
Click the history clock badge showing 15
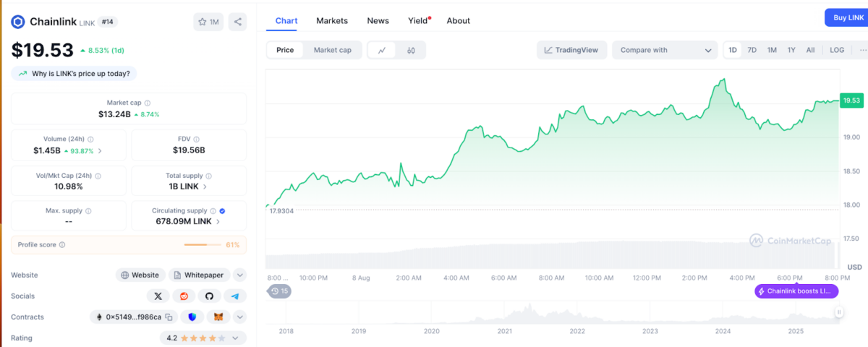pyautogui.click(x=279, y=291)
